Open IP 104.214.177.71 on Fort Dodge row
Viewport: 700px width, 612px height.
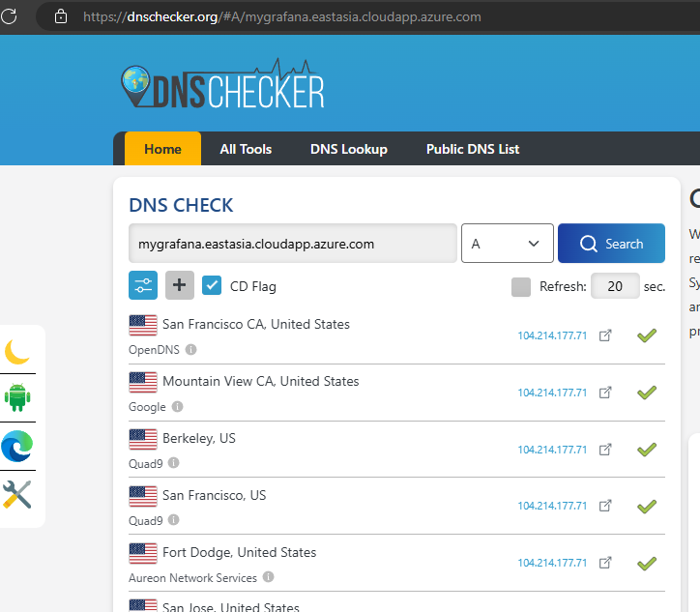(552, 563)
